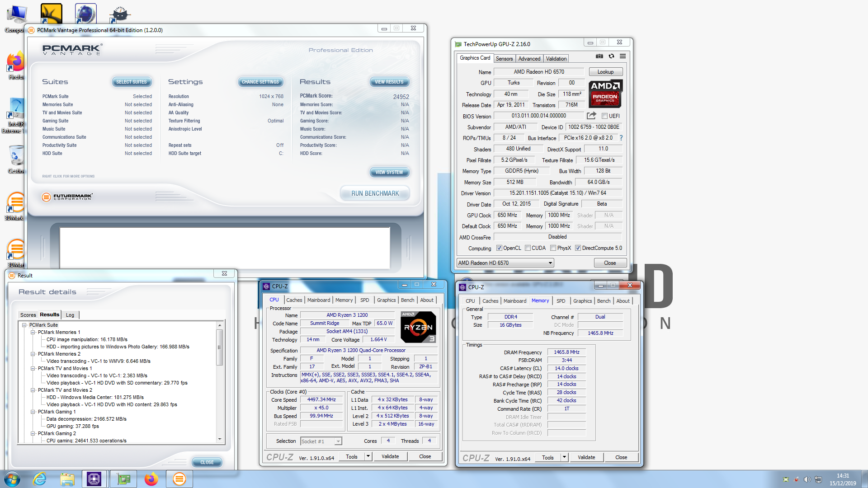Toggle the PhysX checkbox in GPU-Z
The image size is (868, 488).
pos(553,248)
